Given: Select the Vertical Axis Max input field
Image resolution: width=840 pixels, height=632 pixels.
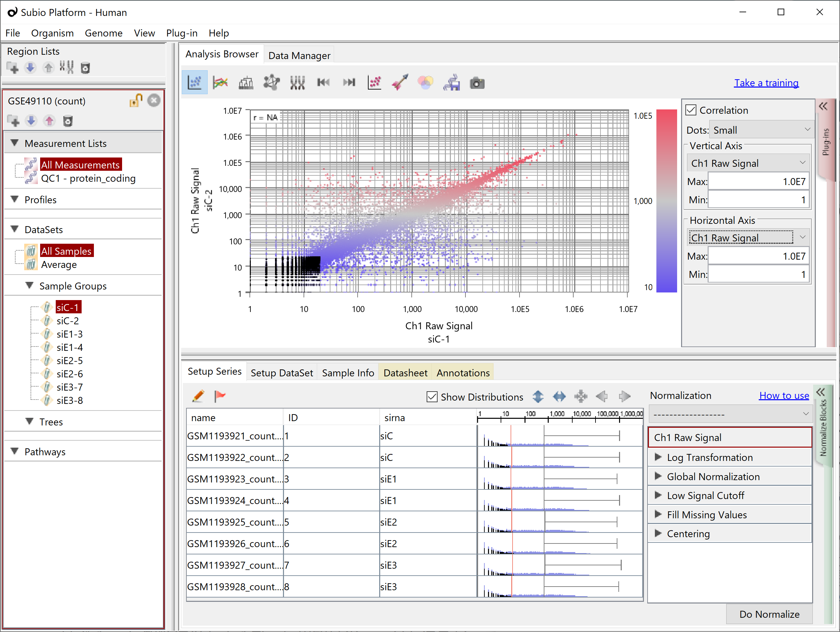Looking at the screenshot, I should point(758,181).
